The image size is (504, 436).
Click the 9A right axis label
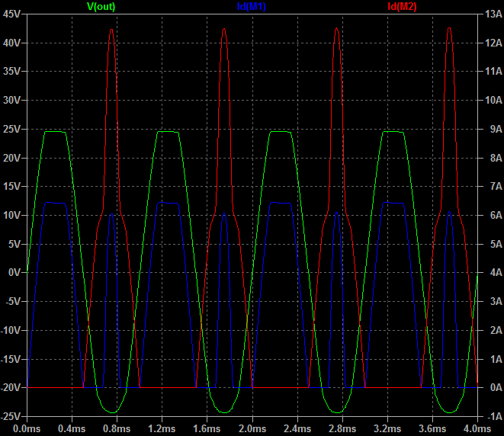coord(496,129)
